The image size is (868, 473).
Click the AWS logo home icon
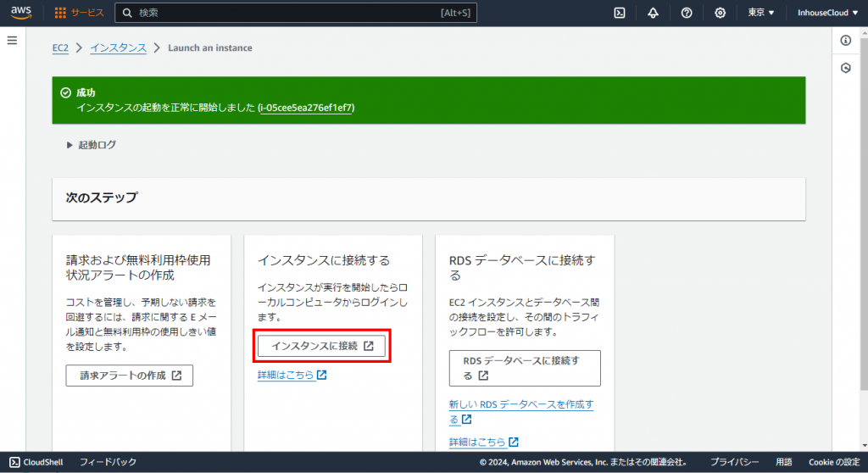21,13
